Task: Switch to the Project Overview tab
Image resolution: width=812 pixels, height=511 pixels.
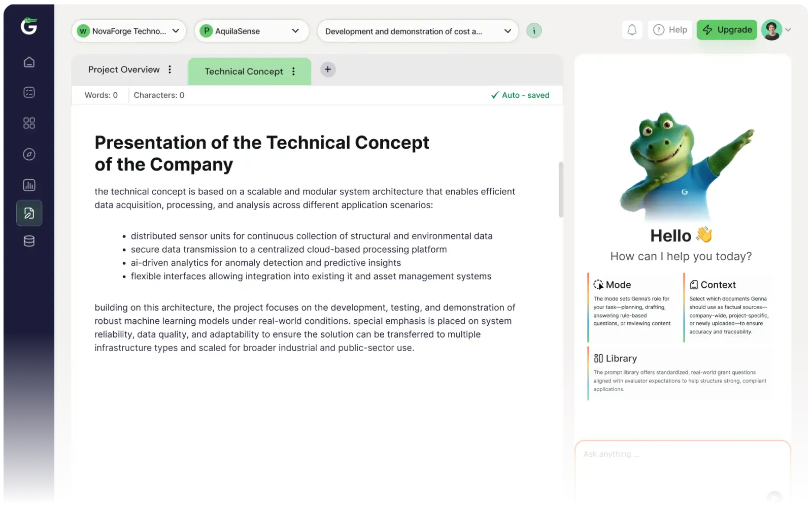Action: point(124,69)
